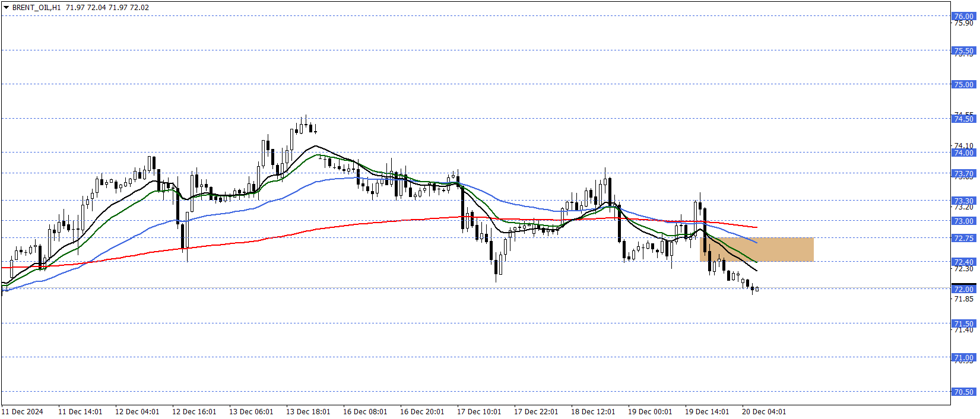980x419 pixels.
Task: Click the 11 Dec 2024 date label
Action: tap(23, 412)
